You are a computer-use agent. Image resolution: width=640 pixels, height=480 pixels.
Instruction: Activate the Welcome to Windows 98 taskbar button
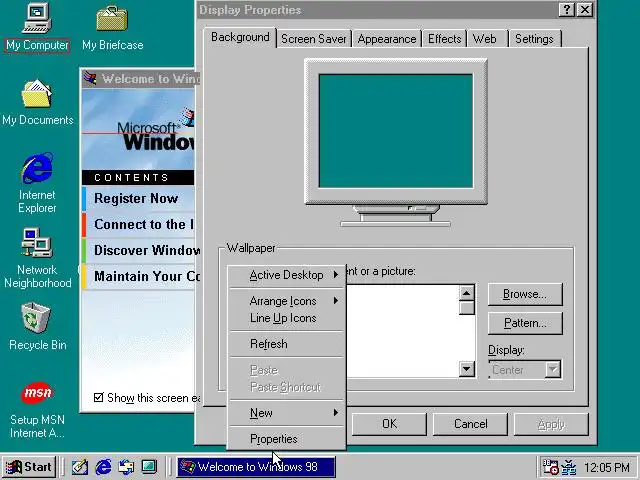256,467
